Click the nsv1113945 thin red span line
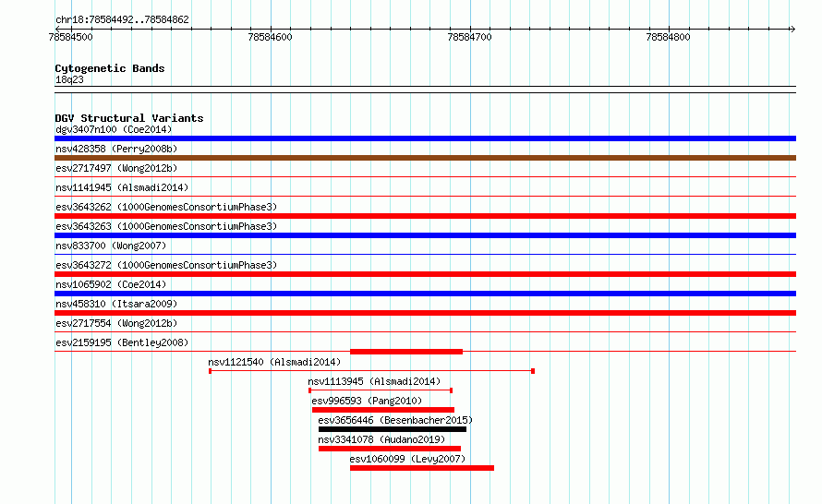822x504 pixels. [x=381, y=390]
